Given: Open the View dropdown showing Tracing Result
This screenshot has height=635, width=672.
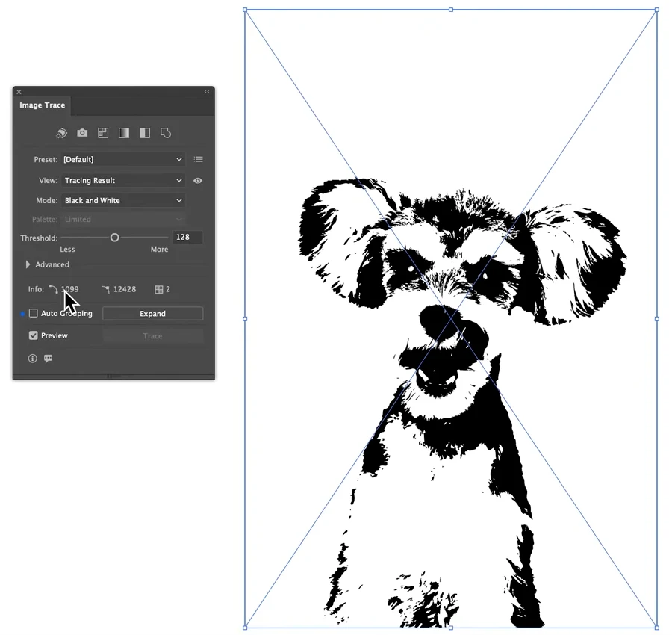Looking at the screenshot, I should pyautogui.click(x=123, y=181).
